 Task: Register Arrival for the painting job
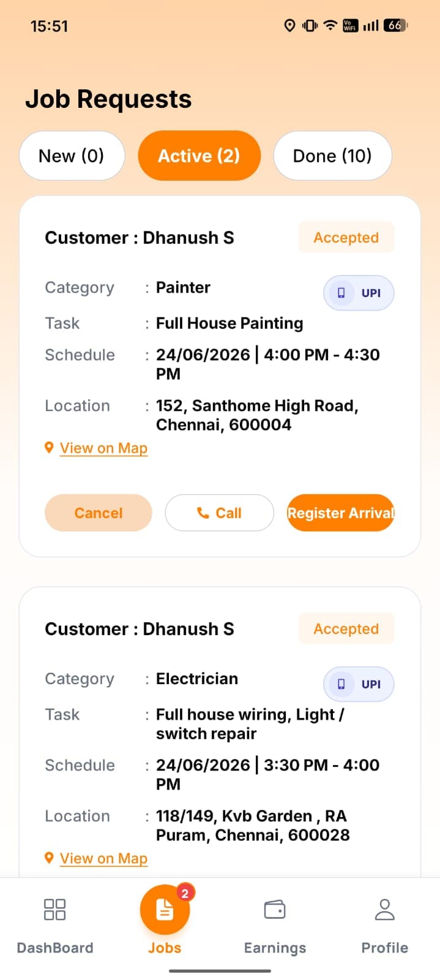point(340,513)
